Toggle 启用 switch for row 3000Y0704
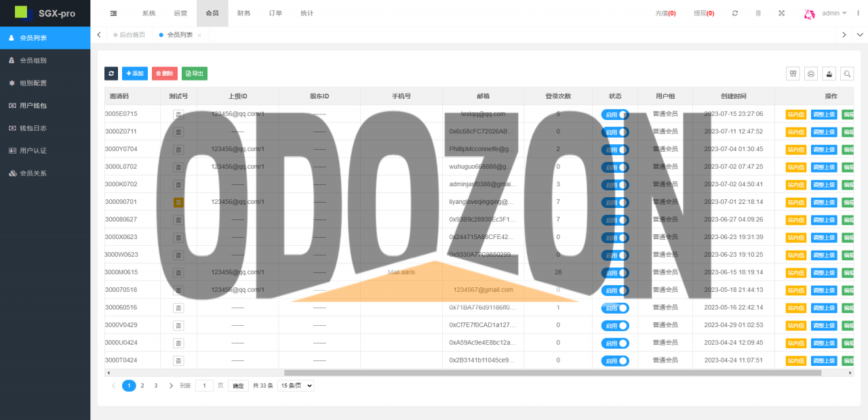 615,150
